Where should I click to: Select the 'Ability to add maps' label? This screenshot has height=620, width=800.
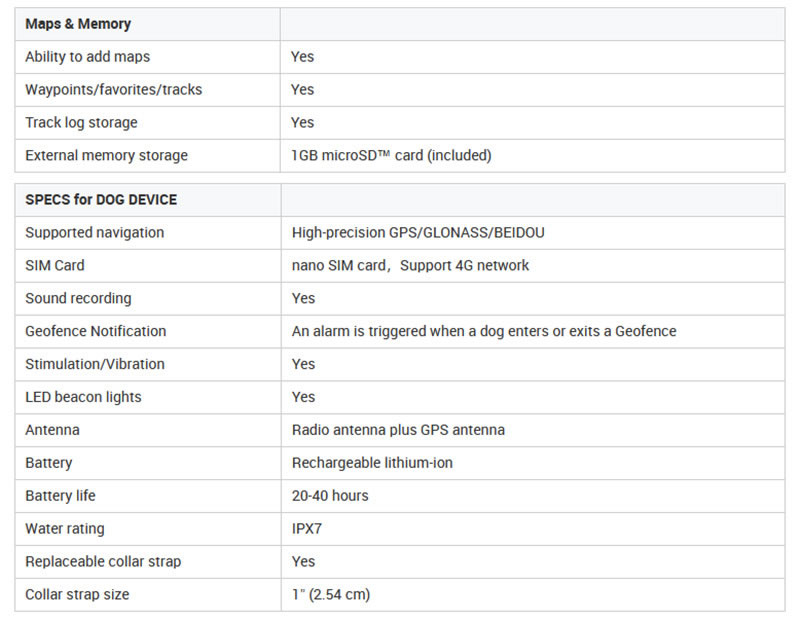click(x=88, y=57)
